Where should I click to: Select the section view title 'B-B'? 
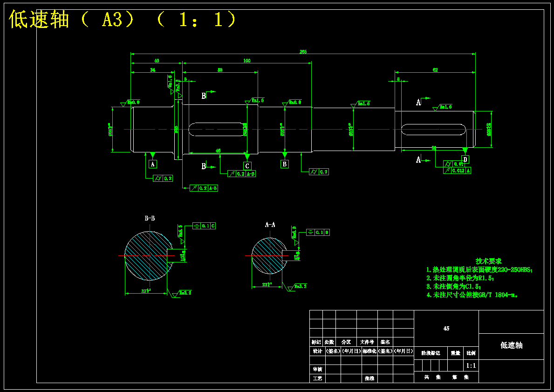coord(150,219)
